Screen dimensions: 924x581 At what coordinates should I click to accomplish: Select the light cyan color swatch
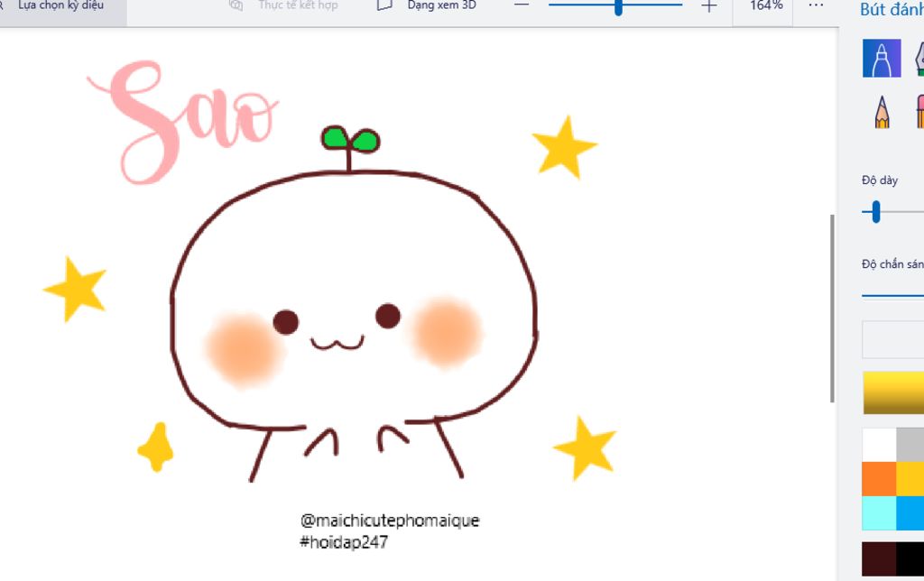[879, 513]
